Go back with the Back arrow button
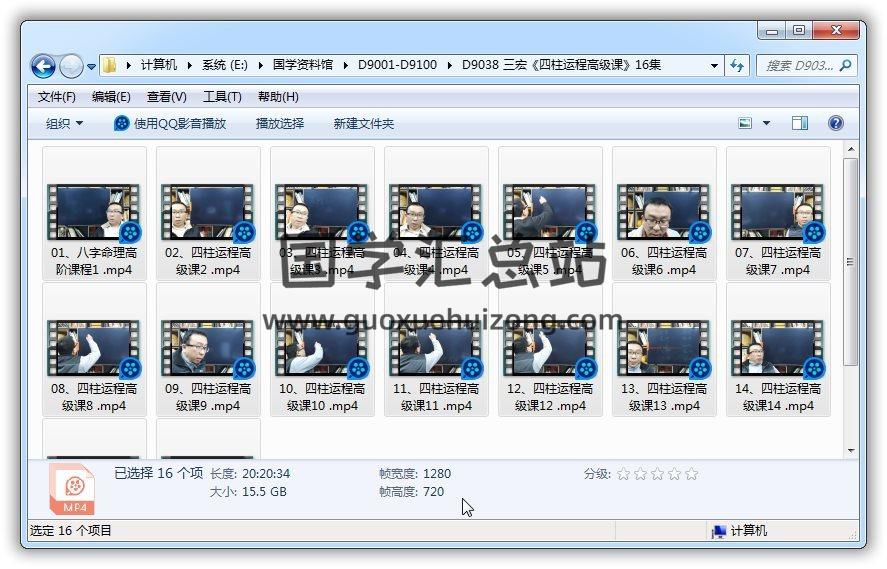This screenshot has height=569, width=887. point(43,66)
